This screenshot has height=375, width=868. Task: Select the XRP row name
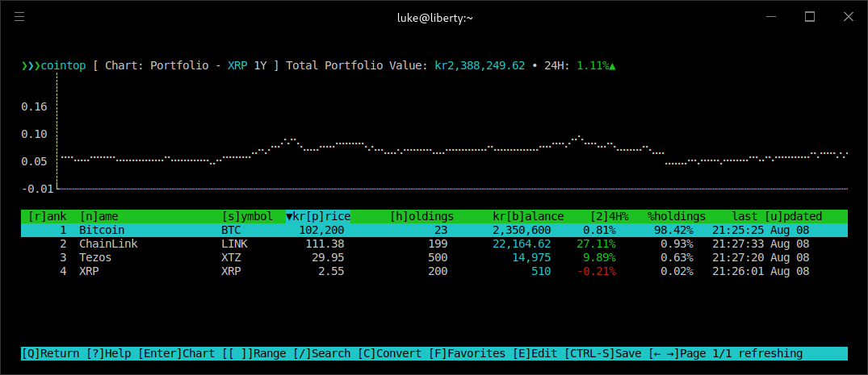tap(89, 272)
